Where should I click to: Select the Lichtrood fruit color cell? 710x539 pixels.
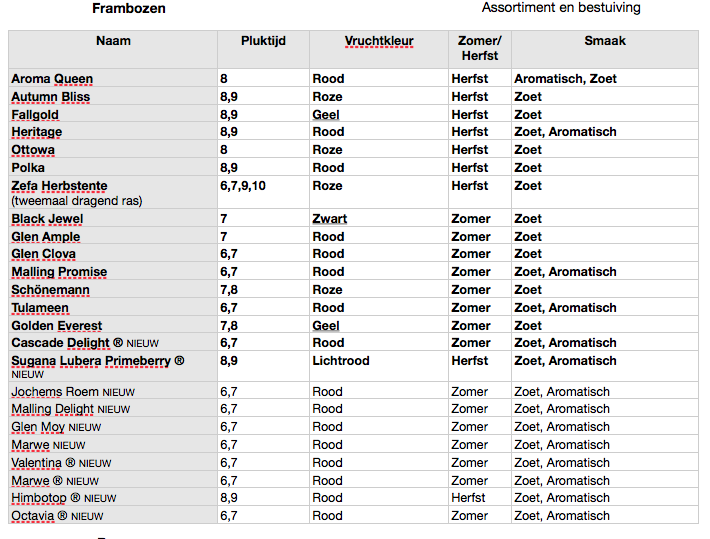pos(341,361)
